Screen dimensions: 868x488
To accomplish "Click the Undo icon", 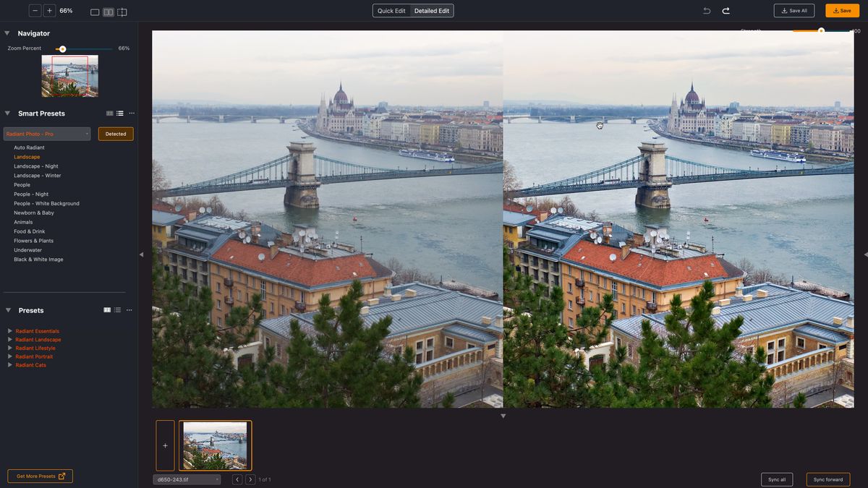I will point(706,10).
